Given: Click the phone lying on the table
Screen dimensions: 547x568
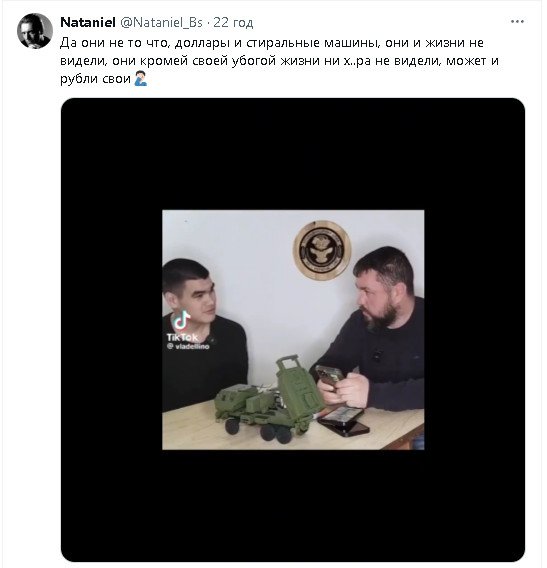Looking at the screenshot, I should coord(343,421).
